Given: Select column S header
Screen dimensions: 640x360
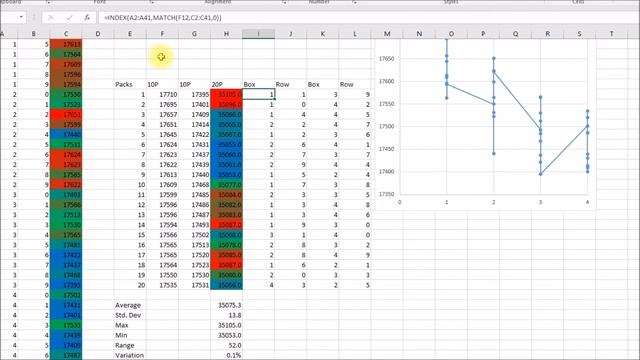Looking at the screenshot, I should point(580,34).
